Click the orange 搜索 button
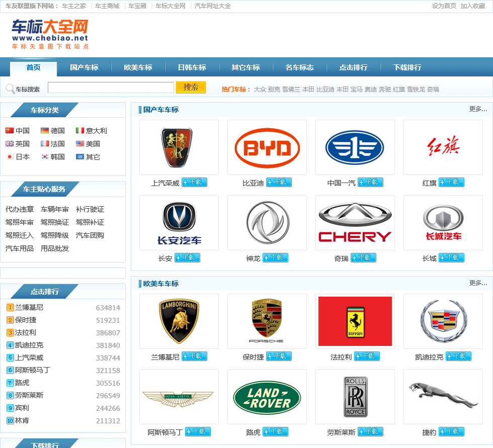493x448 pixels. [x=191, y=87]
